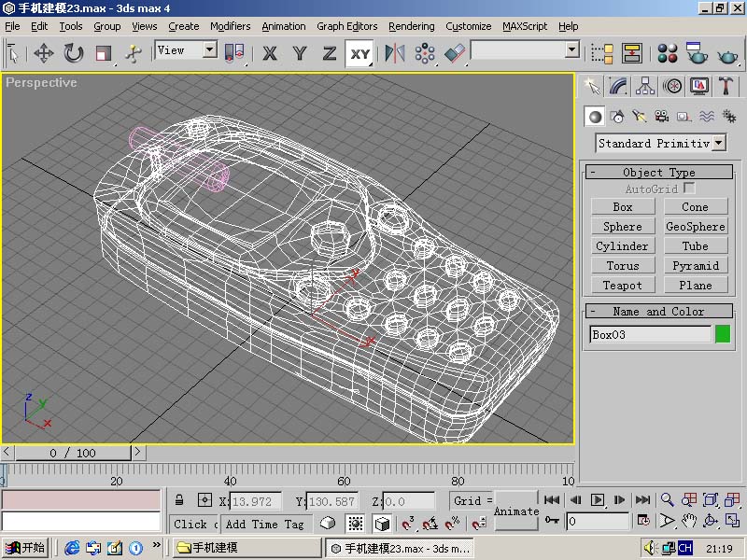
Task: Select the Cameras create category
Action: coord(661,116)
